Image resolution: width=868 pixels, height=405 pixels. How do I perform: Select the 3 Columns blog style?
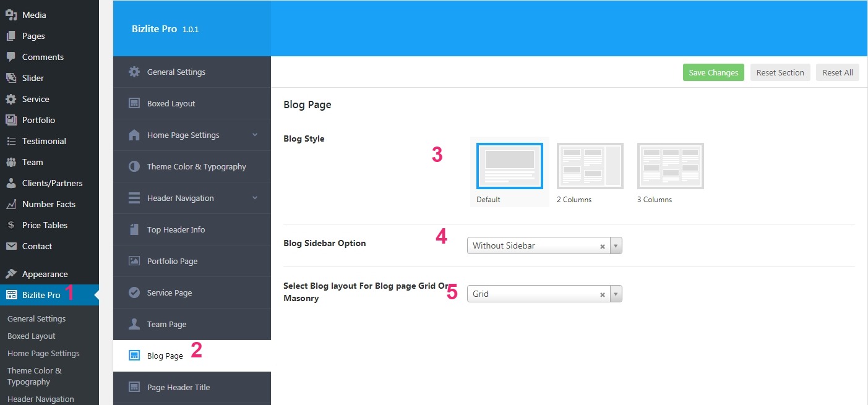coord(671,166)
